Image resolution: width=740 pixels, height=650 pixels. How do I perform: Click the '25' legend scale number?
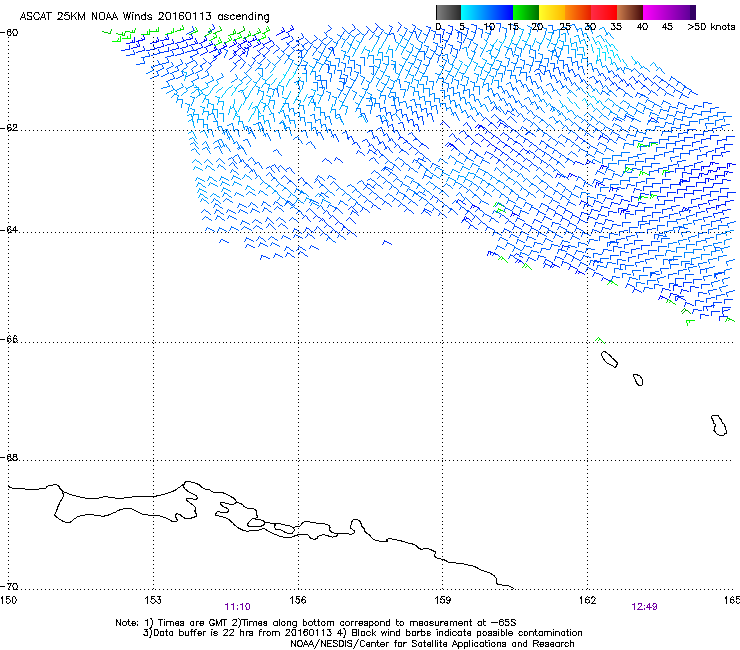tap(565, 27)
